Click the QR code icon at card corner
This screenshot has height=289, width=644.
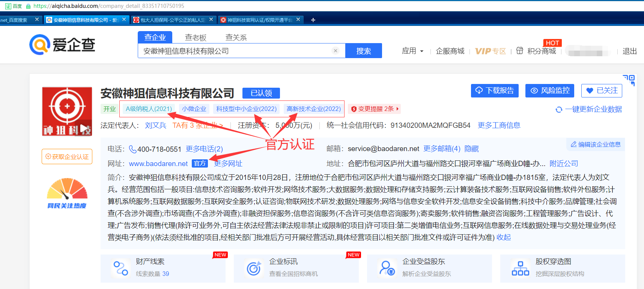point(629,80)
